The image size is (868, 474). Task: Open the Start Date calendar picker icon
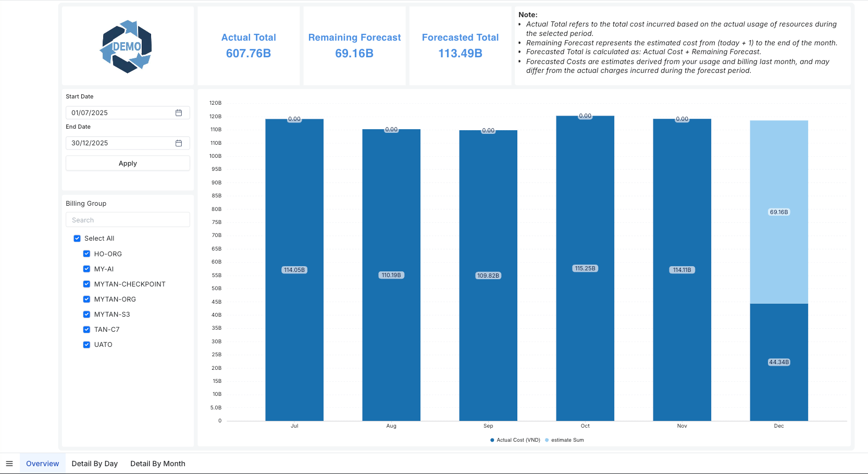(179, 113)
